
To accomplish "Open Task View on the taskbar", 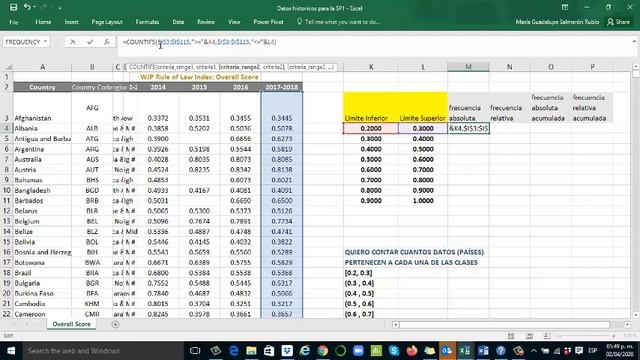I will [195, 351].
